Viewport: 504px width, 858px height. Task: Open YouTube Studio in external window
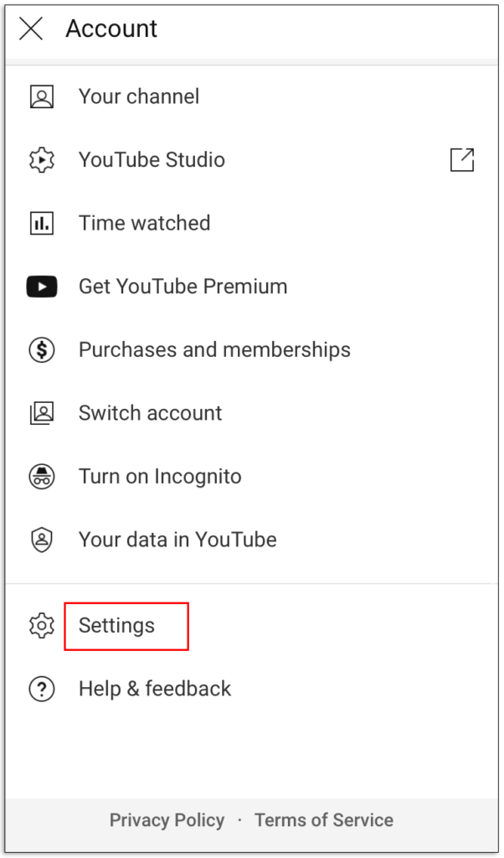[462, 159]
